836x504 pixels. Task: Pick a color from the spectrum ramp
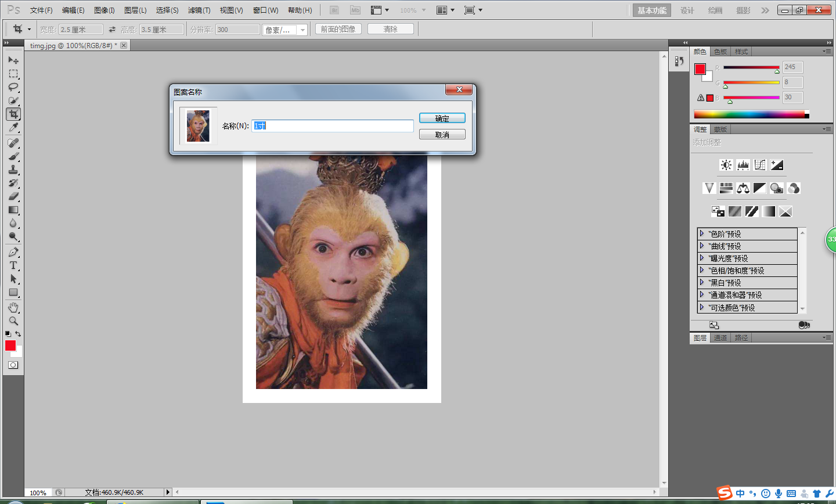click(751, 114)
